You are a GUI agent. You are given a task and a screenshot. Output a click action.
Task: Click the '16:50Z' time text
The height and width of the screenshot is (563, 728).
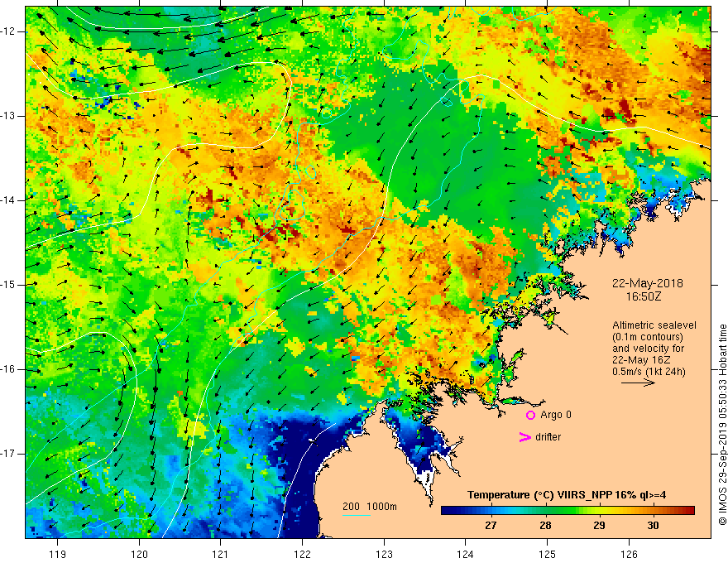(x=644, y=296)
